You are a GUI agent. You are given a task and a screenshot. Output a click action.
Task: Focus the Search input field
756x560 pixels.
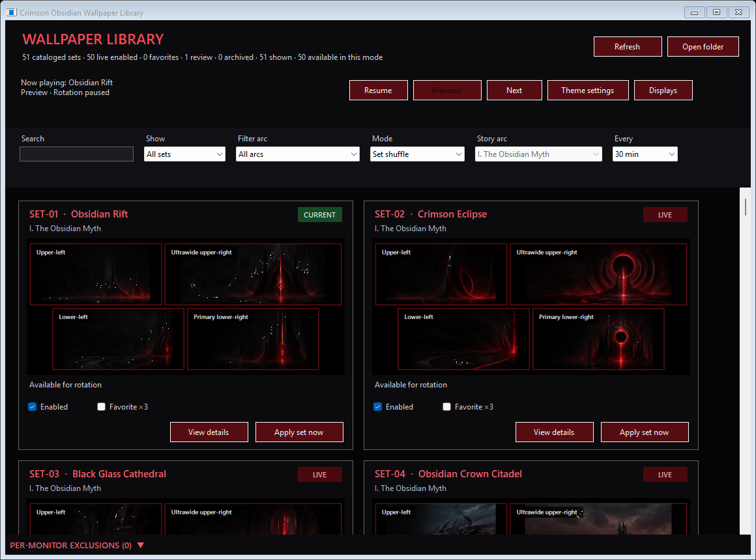click(x=77, y=154)
